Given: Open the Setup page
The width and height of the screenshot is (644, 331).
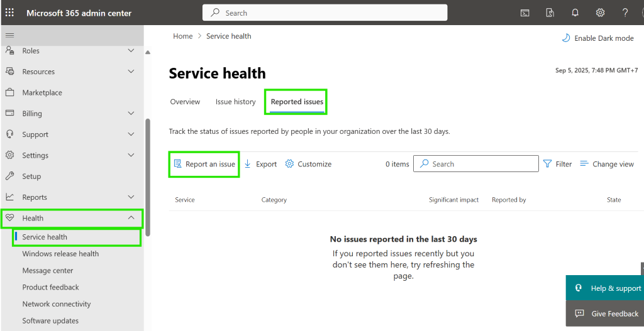Looking at the screenshot, I should 31,176.
